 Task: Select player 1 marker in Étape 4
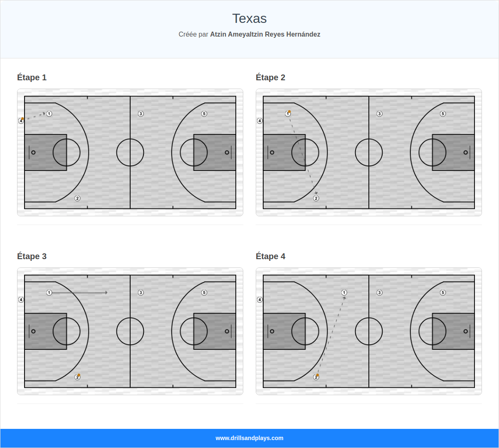tap(344, 292)
